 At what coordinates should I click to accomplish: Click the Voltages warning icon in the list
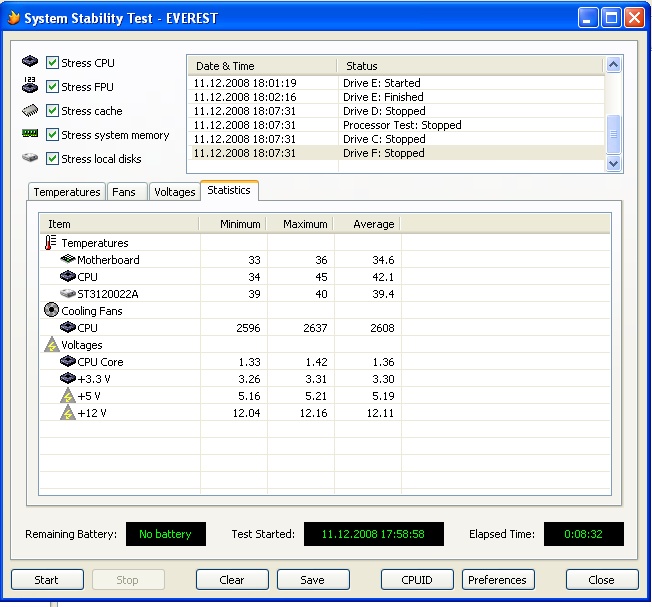[51, 345]
